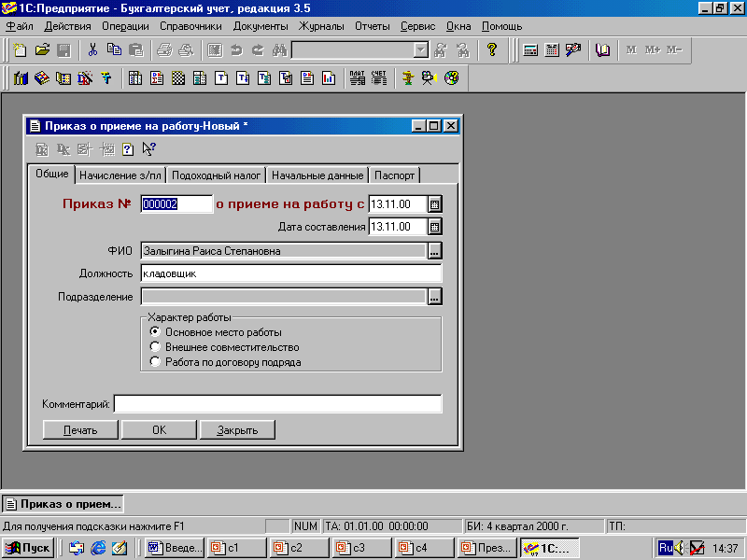This screenshot has height=560, width=747.
Task: Open the colorful book journal icon
Action: (x=42, y=78)
